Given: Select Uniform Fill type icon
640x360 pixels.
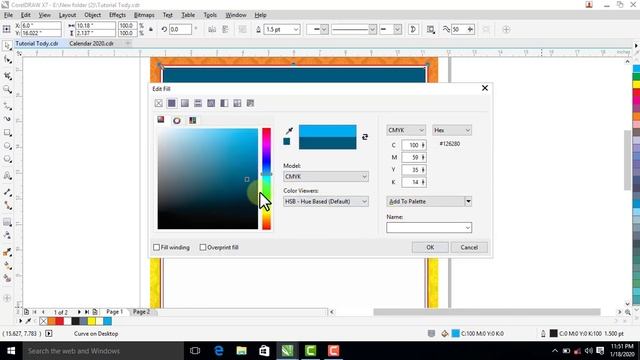Looking at the screenshot, I should point(172,103).
